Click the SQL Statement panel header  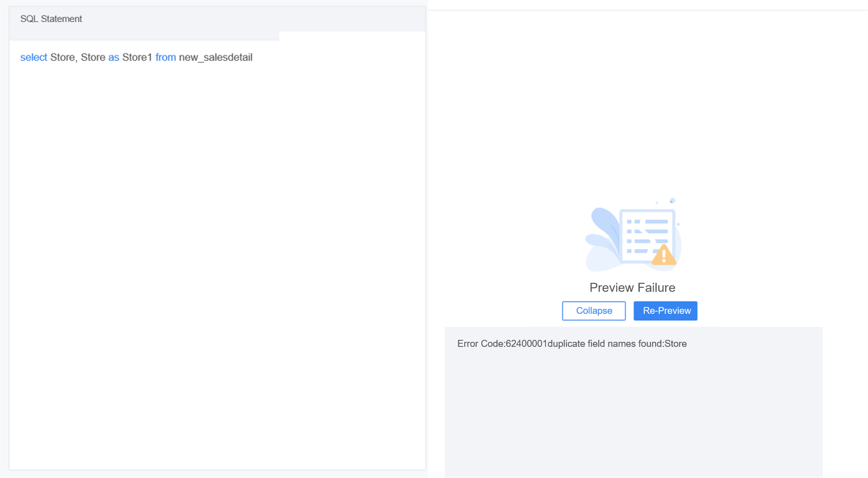point(51,19)
